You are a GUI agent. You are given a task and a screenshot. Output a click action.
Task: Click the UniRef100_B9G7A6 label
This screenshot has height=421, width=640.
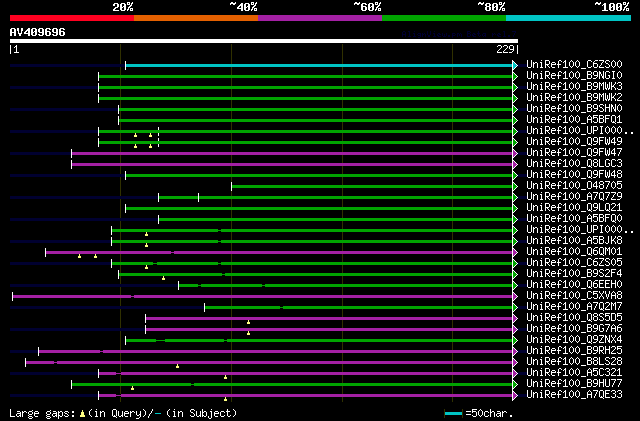point(574,329)
